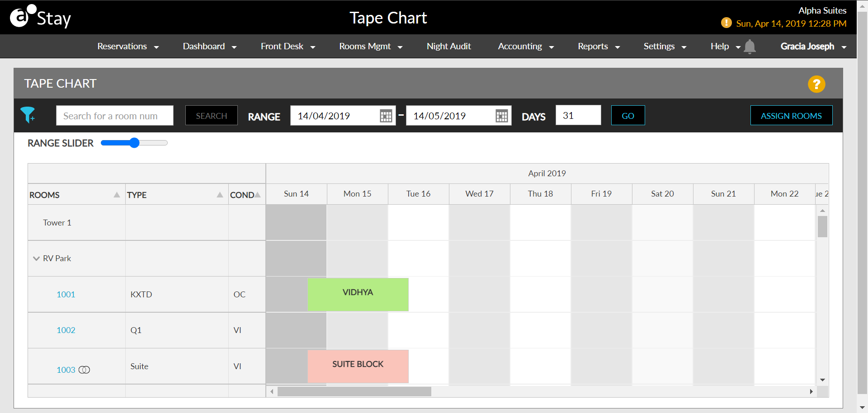Viewport: 868px width, 413px height.
Task: Click the guest icon beside room 1003
Action: [x=85, y=370]
